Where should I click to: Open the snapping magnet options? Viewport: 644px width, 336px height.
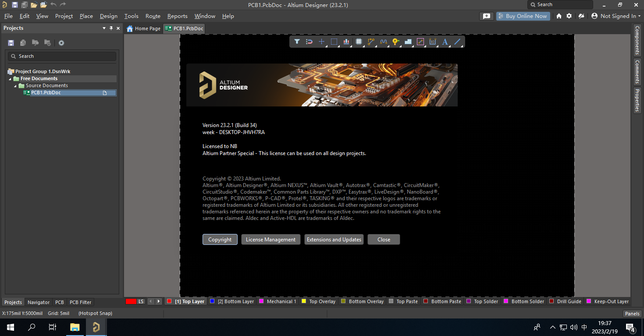[309, 42]
